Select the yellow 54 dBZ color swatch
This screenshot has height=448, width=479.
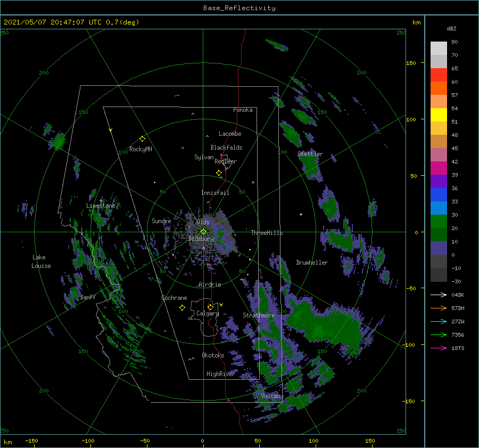tap(439, 115)
